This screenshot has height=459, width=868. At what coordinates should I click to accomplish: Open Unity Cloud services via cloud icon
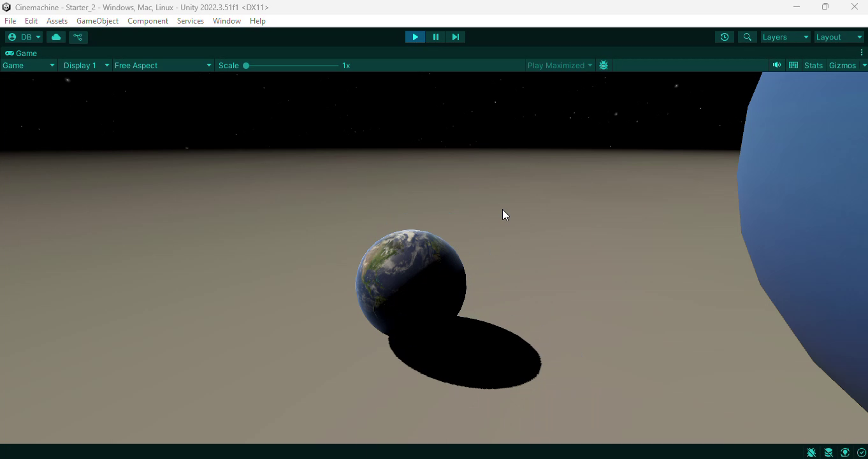[56, 37]
